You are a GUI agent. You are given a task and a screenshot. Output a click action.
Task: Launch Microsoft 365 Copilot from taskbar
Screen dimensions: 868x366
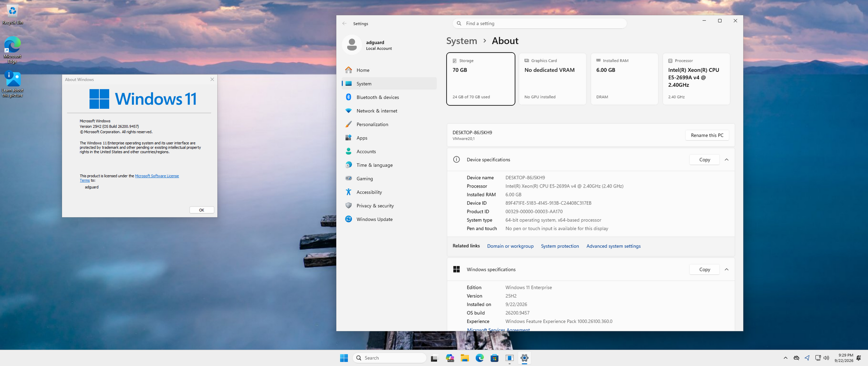pyautogui.click(x=450, y=358)
